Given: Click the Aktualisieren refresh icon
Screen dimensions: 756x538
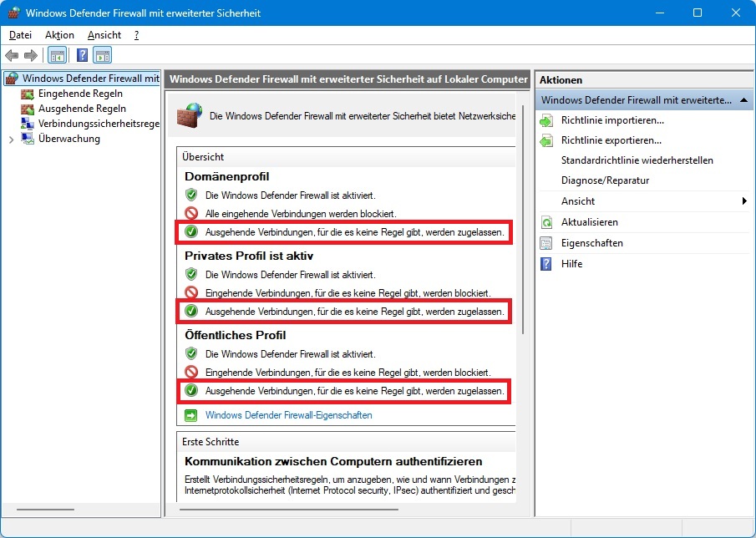Looking at the screenshot, I should click(546, 222).
